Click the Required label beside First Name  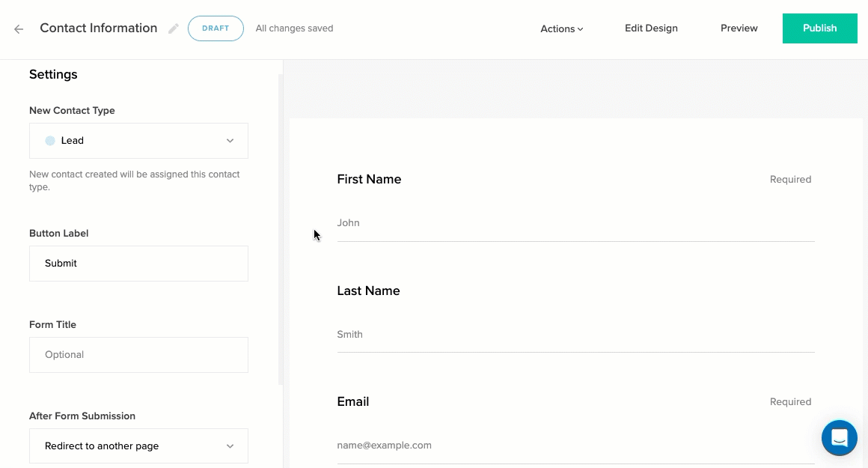click(790, 179)
